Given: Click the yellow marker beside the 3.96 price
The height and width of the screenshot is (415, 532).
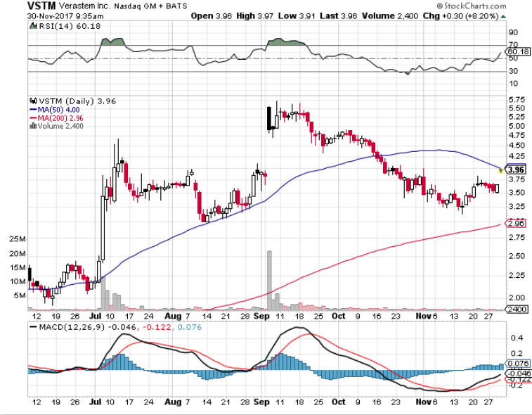Looking at the screenshot, I should tap(500, 170).
